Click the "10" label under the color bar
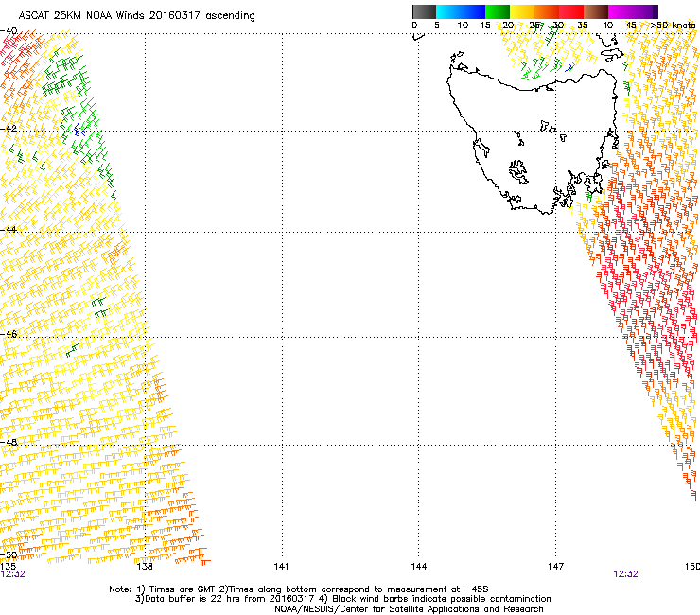The width and height of the screenshot is (700, 615). (x=463, y=26)
